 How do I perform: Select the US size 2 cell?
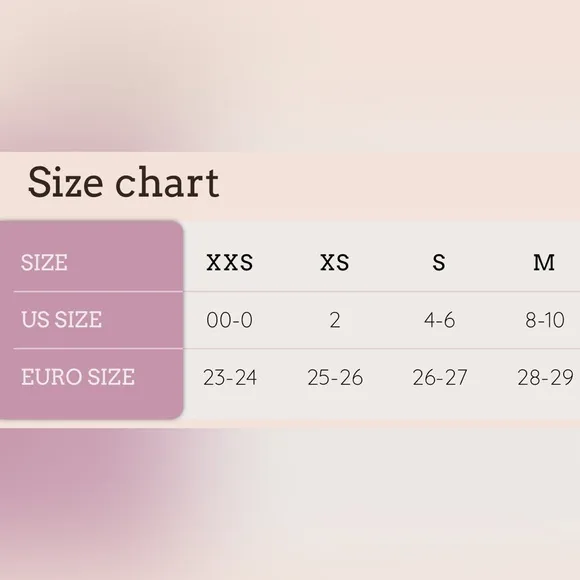tap(335, 320)
